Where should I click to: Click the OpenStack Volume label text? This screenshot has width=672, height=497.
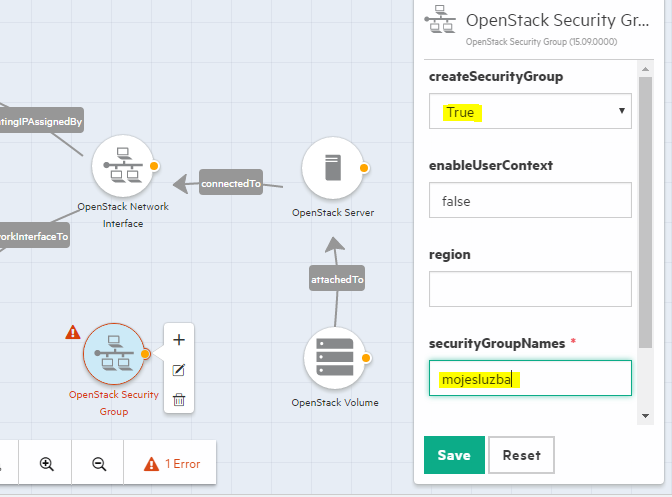click(335, 403)
